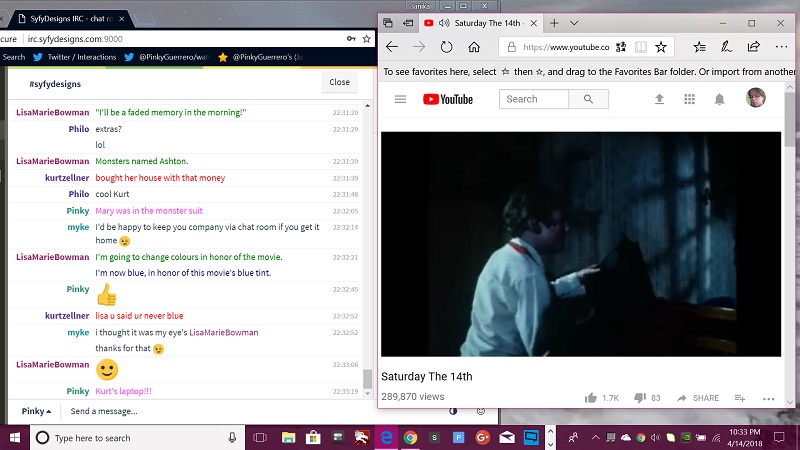
Task: Click the saved password key icon in Chrome
Action: click(351, 39)
